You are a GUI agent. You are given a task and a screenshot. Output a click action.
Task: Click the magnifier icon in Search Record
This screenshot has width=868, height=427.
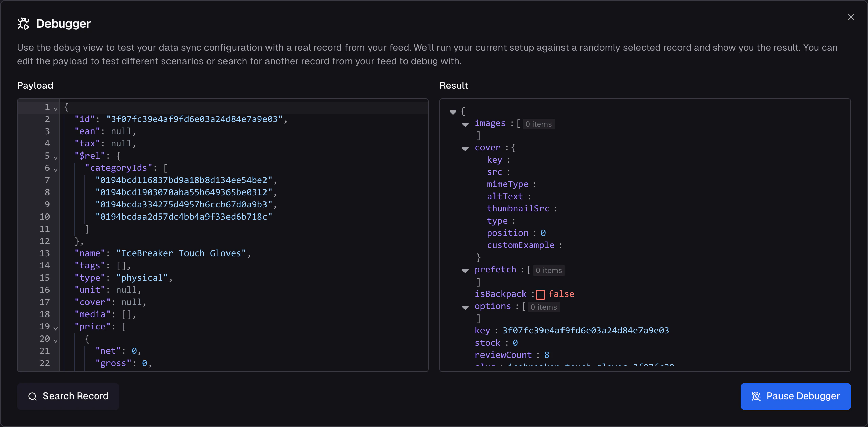pos(33,396)
